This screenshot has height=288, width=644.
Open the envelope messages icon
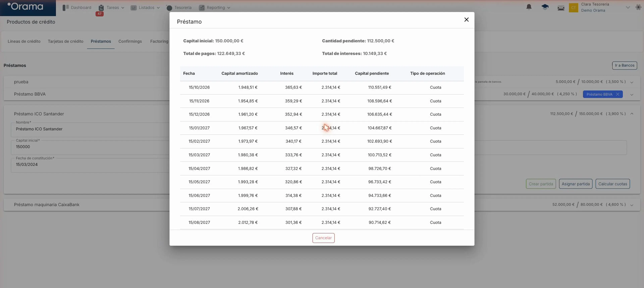(x=561, y=8)
